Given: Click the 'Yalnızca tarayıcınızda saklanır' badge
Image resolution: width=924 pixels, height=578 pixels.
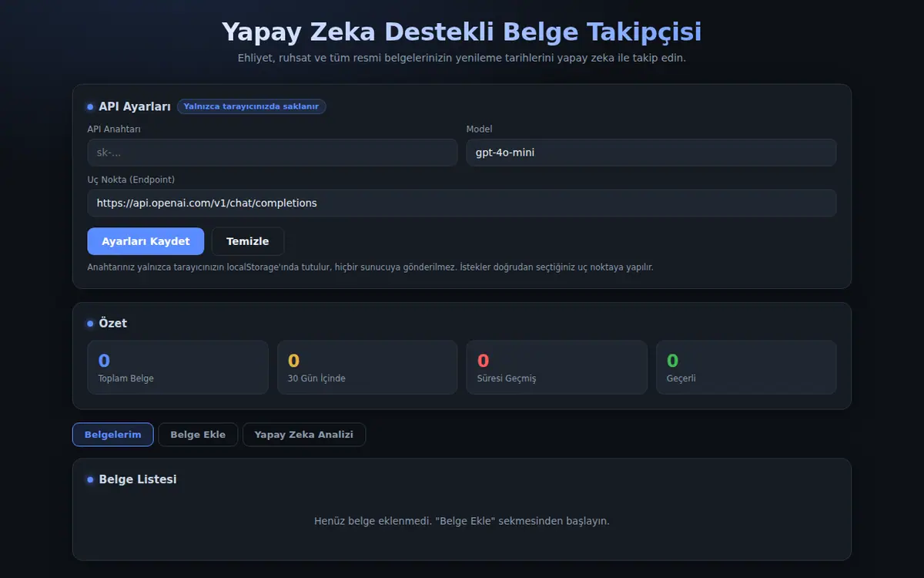Looking at the screenshot, I should [x=251, y=106].
